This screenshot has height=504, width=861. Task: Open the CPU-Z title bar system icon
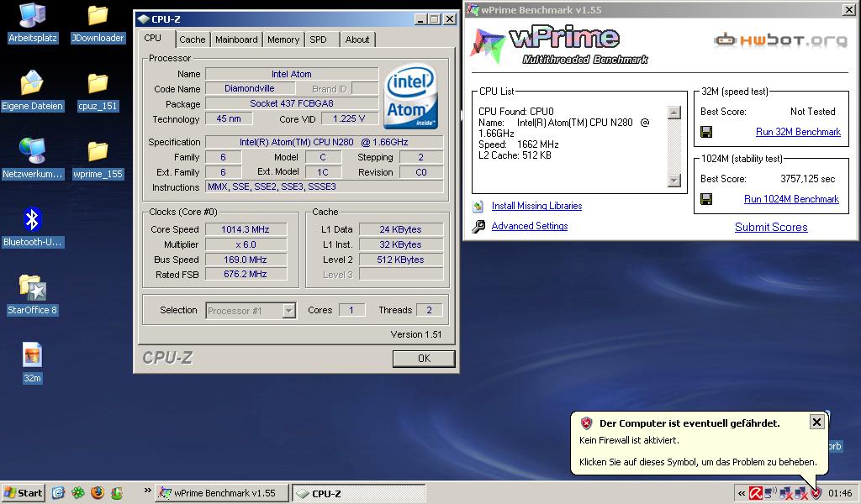click(x=143, y=19)
